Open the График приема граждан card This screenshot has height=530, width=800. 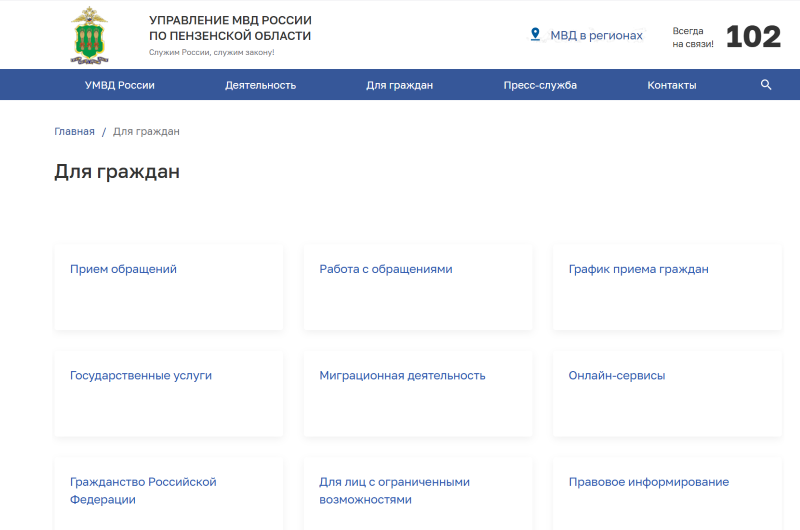(638, 269)
